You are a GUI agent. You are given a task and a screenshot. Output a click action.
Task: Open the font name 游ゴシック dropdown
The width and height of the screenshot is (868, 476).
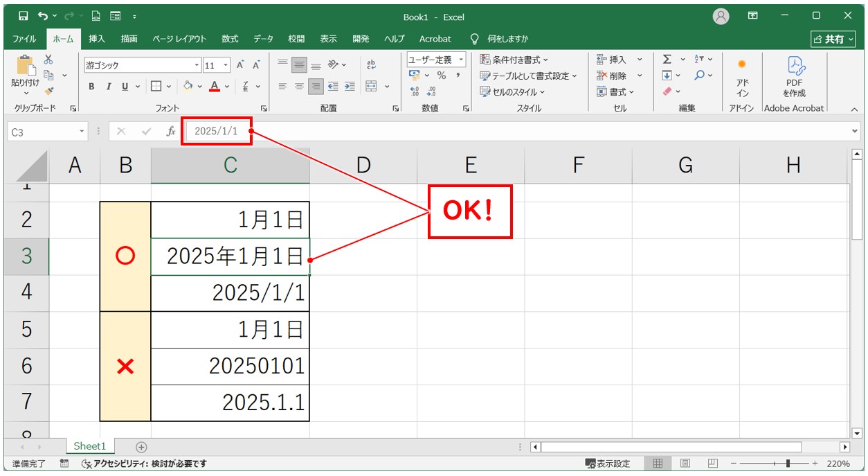[x=197, y=65]
